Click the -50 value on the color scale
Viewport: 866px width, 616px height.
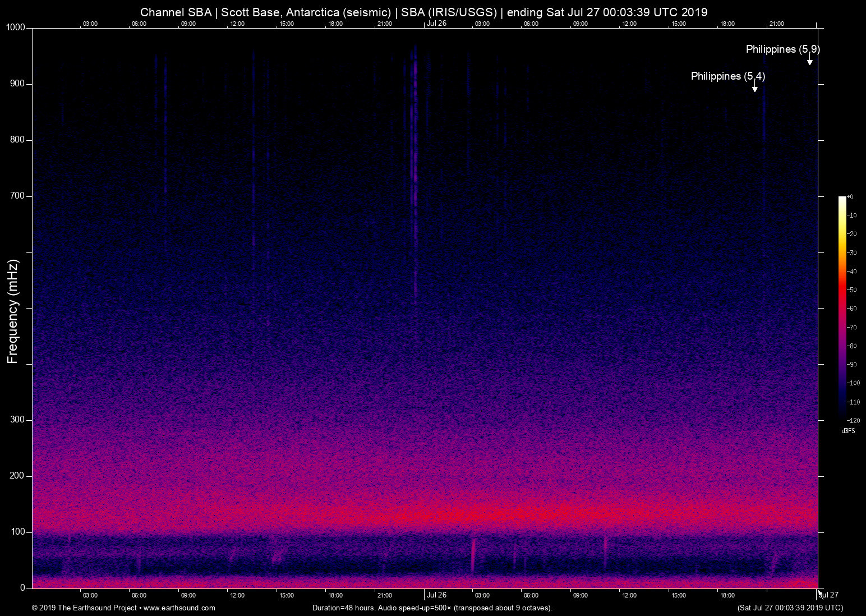853,290
